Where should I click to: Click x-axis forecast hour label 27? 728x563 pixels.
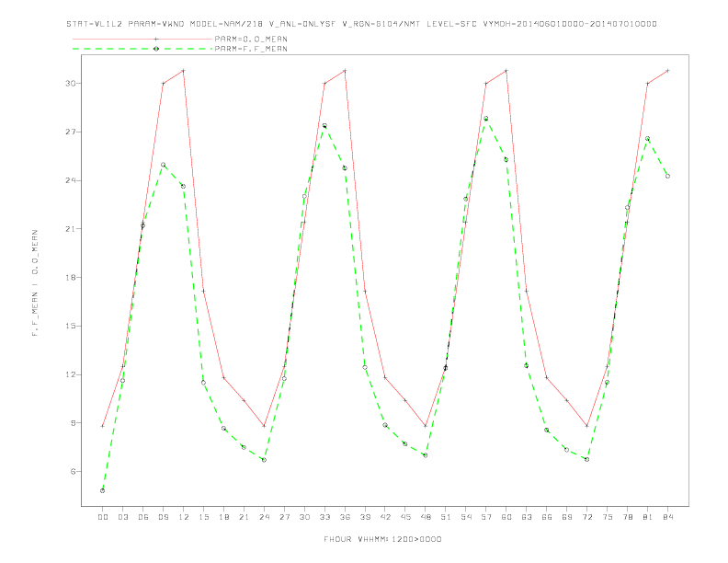284,517
